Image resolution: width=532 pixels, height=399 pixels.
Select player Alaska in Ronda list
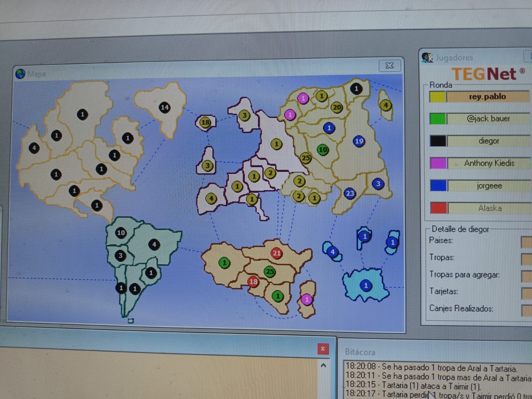click(x=490, y=208)
